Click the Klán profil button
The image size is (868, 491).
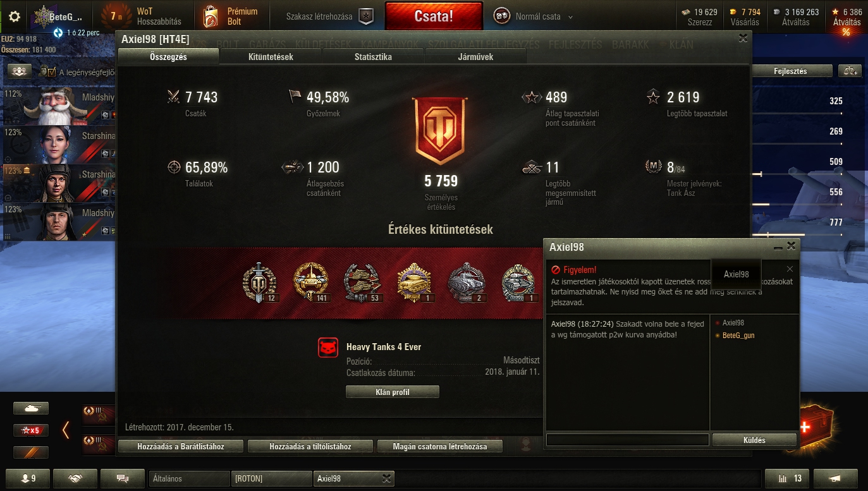coord(393,392)
